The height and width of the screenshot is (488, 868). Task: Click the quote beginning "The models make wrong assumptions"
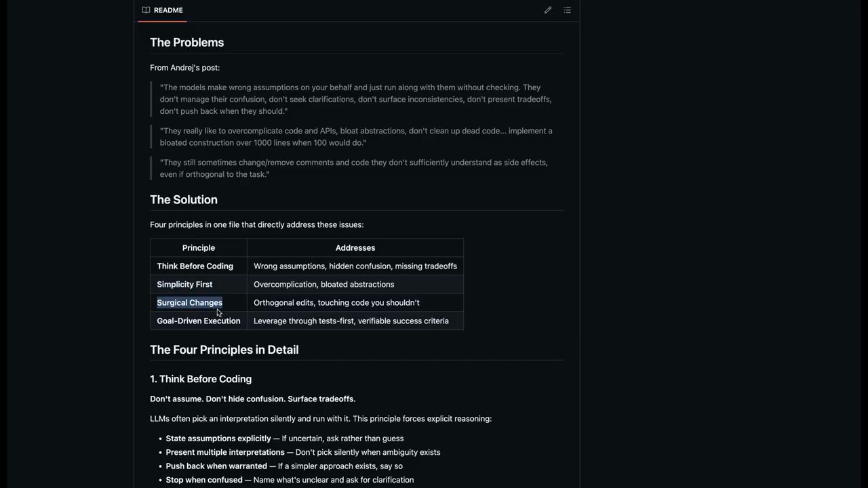(x=356, y=99)
